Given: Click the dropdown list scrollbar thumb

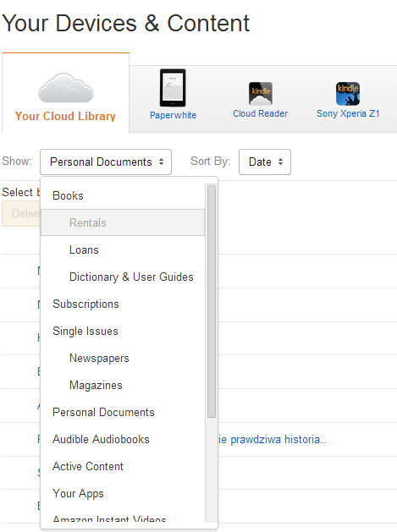Looking at the screenshot, I should pos(212,301).
